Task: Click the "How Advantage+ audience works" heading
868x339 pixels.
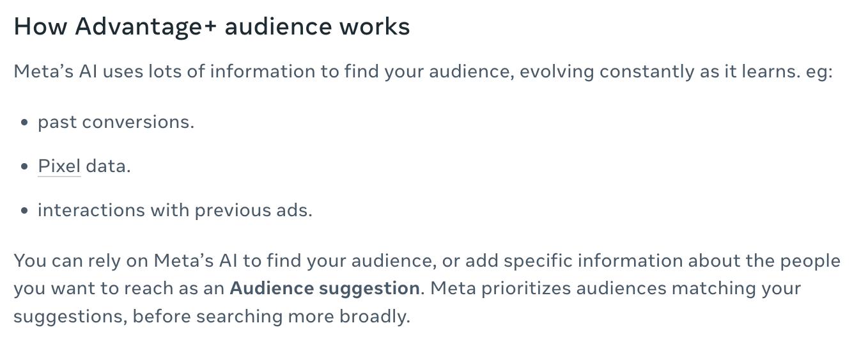Action: [x=212, y=28]
